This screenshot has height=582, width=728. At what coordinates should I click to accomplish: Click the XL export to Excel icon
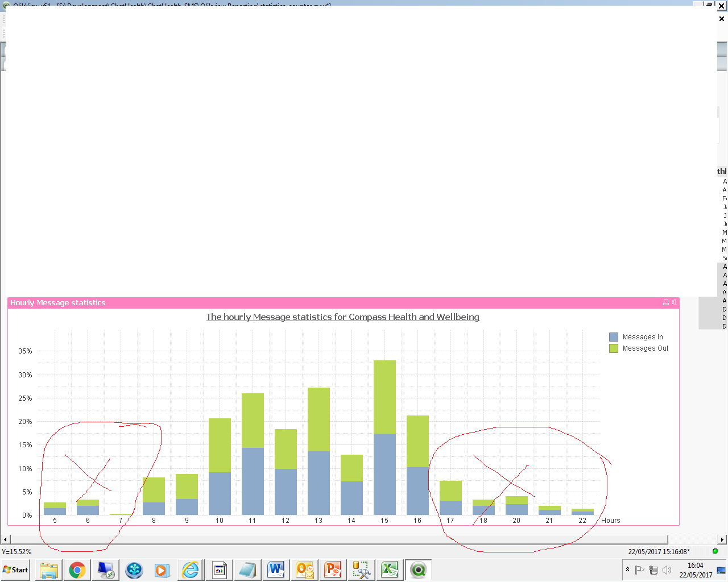[674, 302]
